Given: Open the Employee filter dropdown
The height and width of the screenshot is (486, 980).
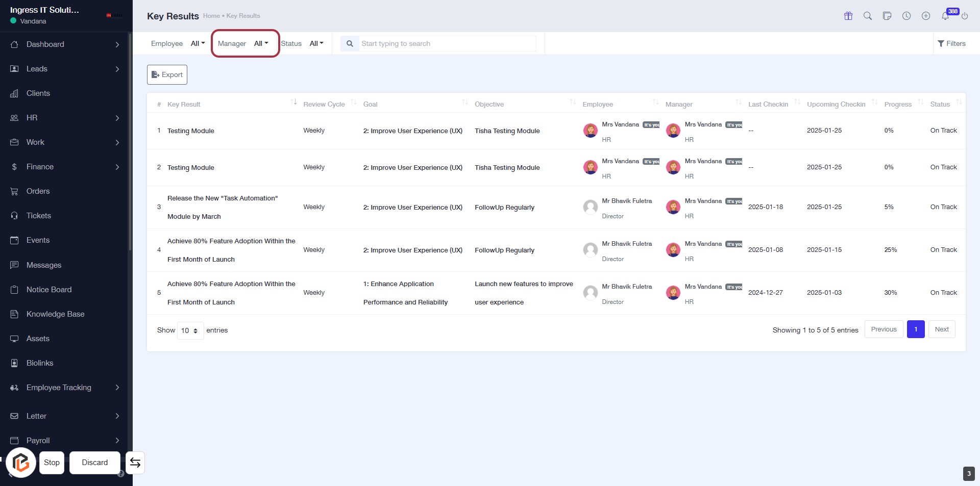Looking at the screenshot, I should click(x=198, y=43).
